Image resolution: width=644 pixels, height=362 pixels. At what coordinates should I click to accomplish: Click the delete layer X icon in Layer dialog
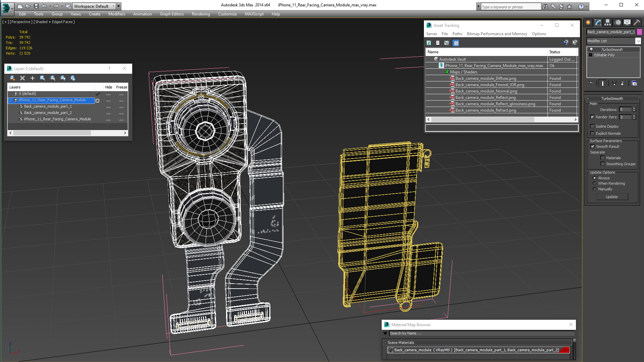point(22,78)
